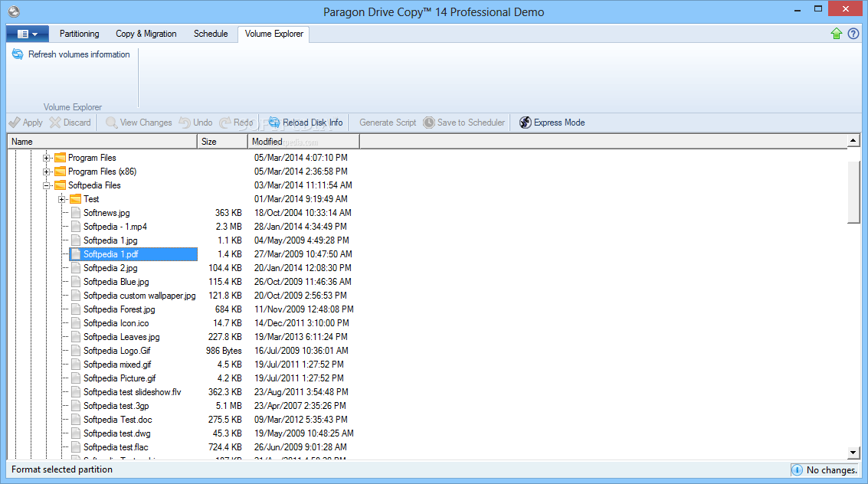Open the Partitioning tab

79,34
